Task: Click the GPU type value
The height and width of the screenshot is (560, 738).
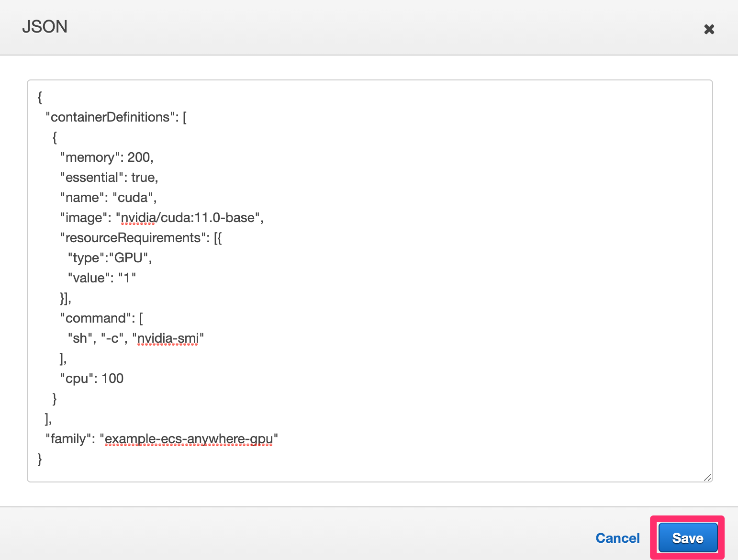Action: point(130,258)
